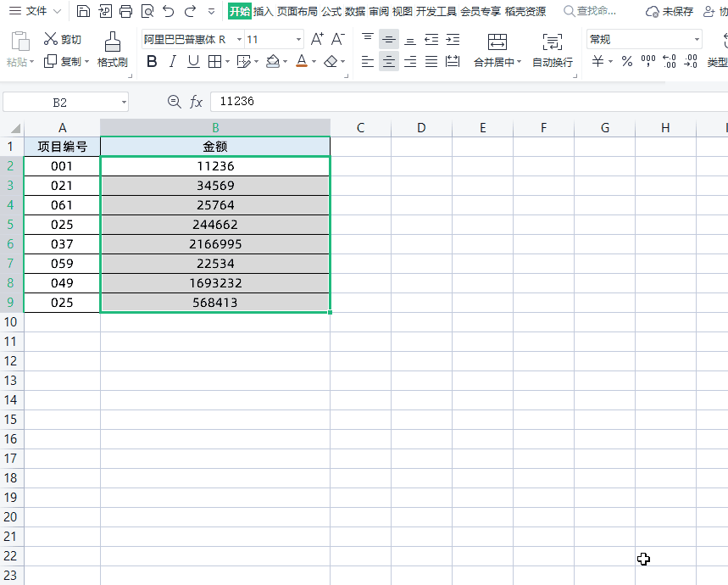Viewport: 728px width, 585px height.
Task: Click the 未保存 cloud status button
Action: [x=669, y=11]
